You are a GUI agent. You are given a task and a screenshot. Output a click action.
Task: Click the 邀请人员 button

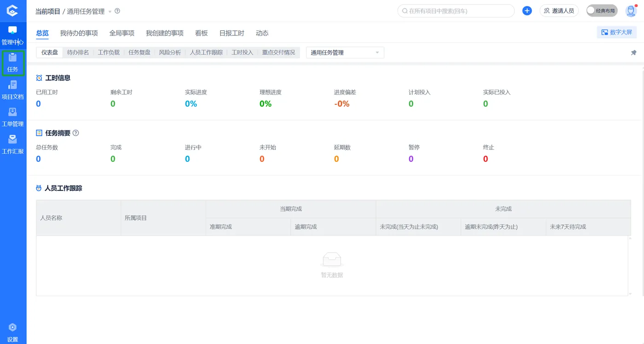(559, 11)
